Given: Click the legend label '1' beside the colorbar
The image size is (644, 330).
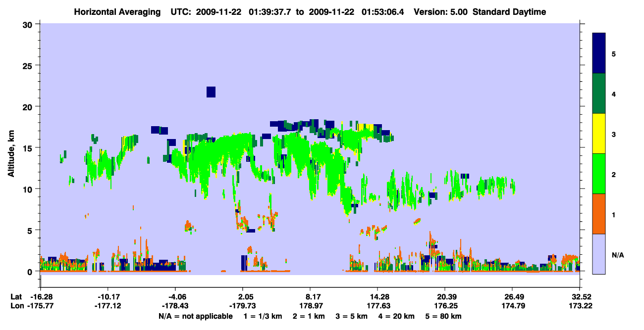Looking at the screenshot, I should coord(614,215).
